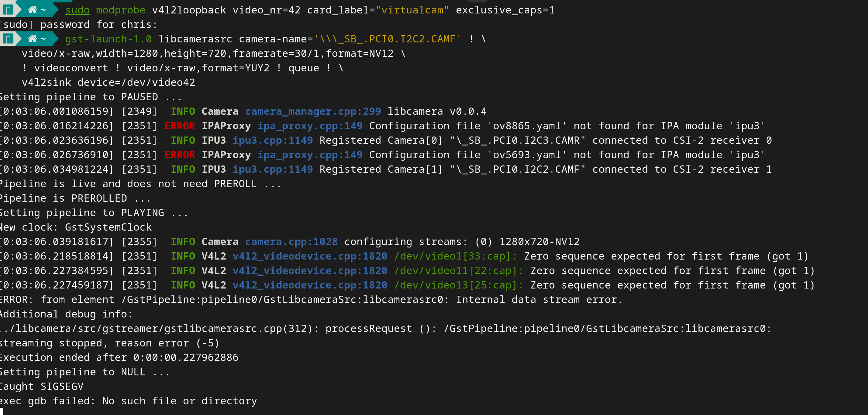868x415 pixels.
Task: Click 'ov8865.yaml' file name in error
Action: tap(527, 126)
